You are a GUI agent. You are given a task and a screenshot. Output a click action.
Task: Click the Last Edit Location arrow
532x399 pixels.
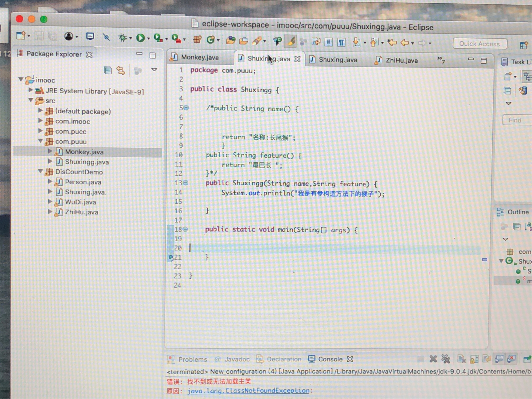392,43
